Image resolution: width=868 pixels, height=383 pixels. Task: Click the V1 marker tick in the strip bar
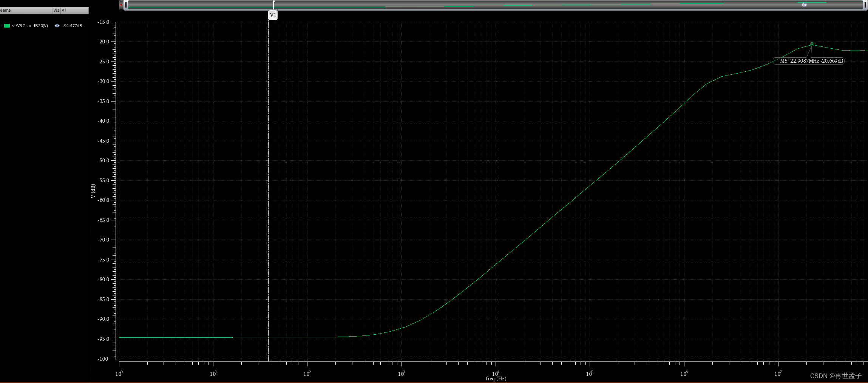pos(273,5)
